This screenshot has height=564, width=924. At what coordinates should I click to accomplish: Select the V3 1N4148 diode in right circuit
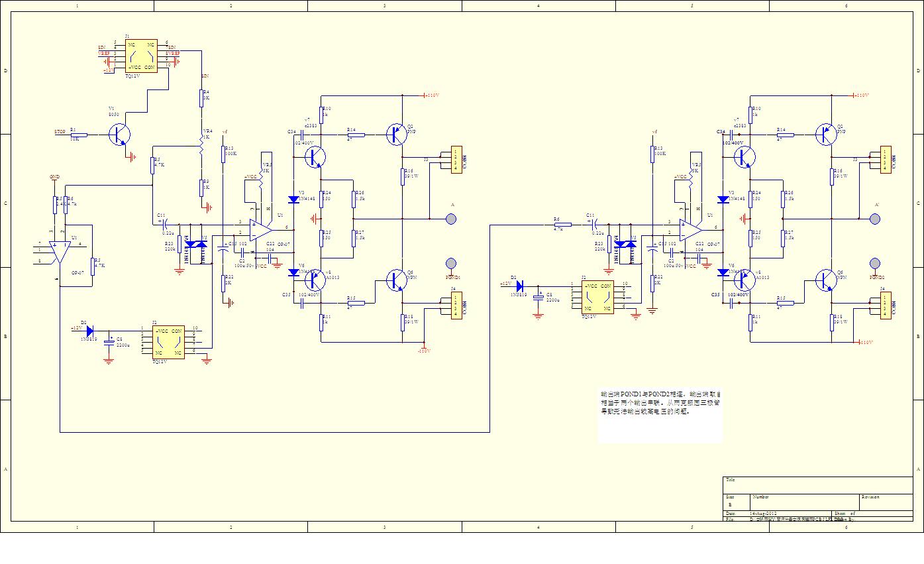(723, 199)
